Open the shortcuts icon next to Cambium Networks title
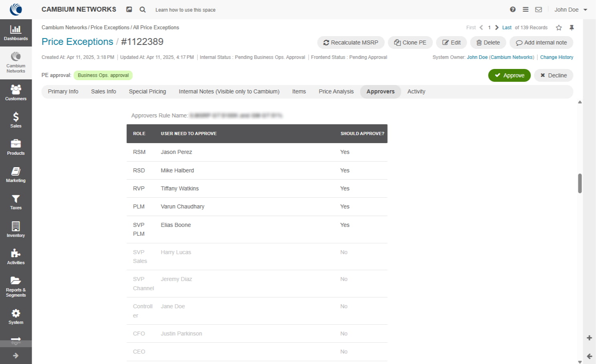This screenshot has width=596, height=364. click(129, 9)
